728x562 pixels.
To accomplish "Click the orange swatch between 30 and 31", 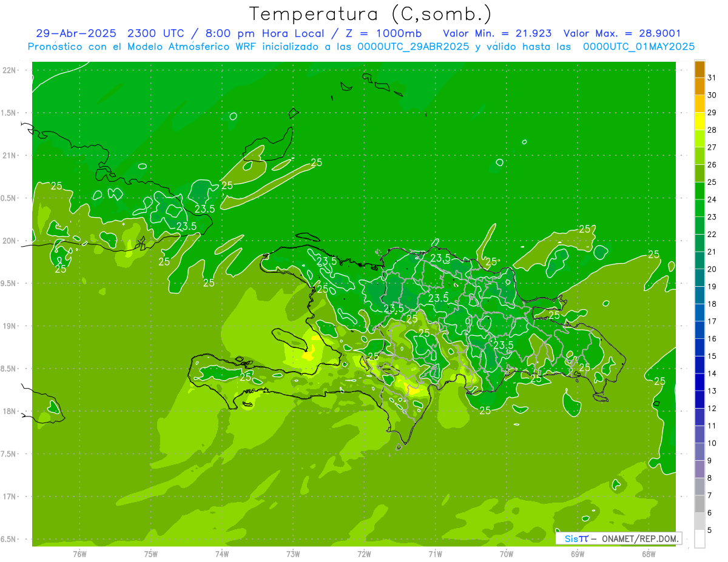I will pyautogui.click(x=699, y=86).
